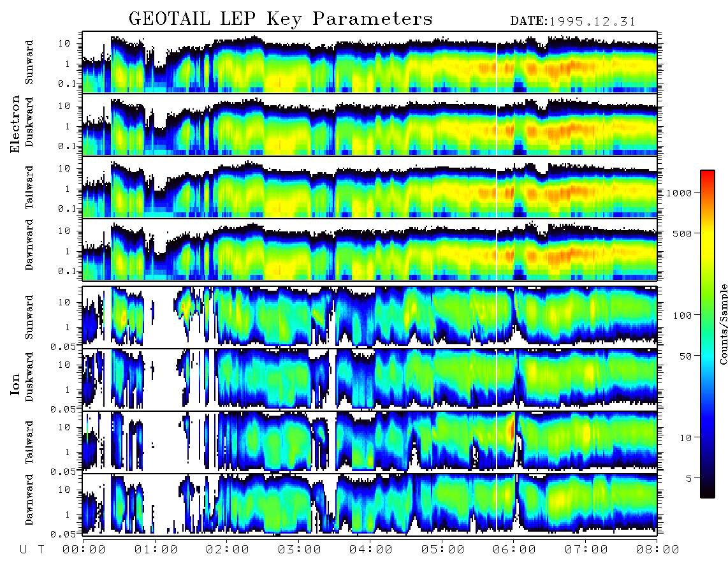Viewport: 728px width, 561px height.
Task: Select the Electron Tailward spectrogram panel
Action: click(370, 187)
